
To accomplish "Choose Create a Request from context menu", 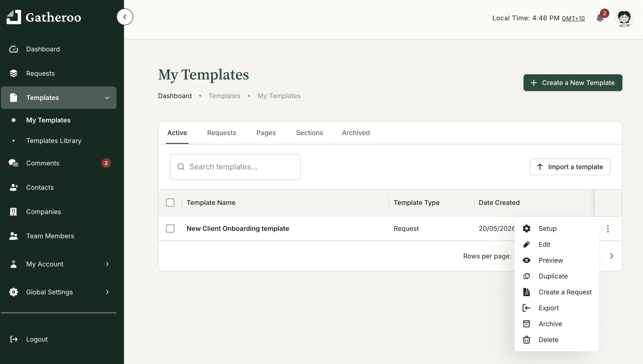I will (x=557, y=292).
